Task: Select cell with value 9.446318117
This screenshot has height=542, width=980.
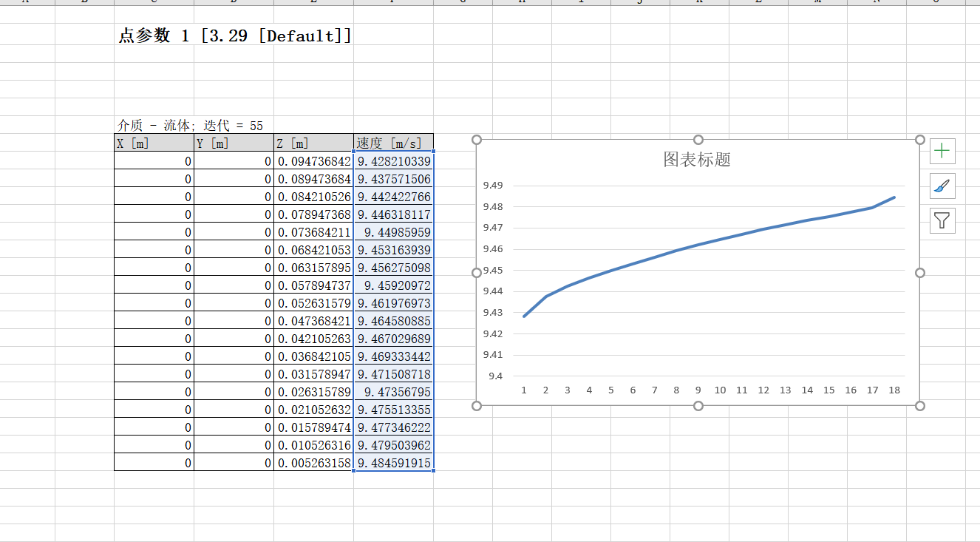Action: coord(393,214)
